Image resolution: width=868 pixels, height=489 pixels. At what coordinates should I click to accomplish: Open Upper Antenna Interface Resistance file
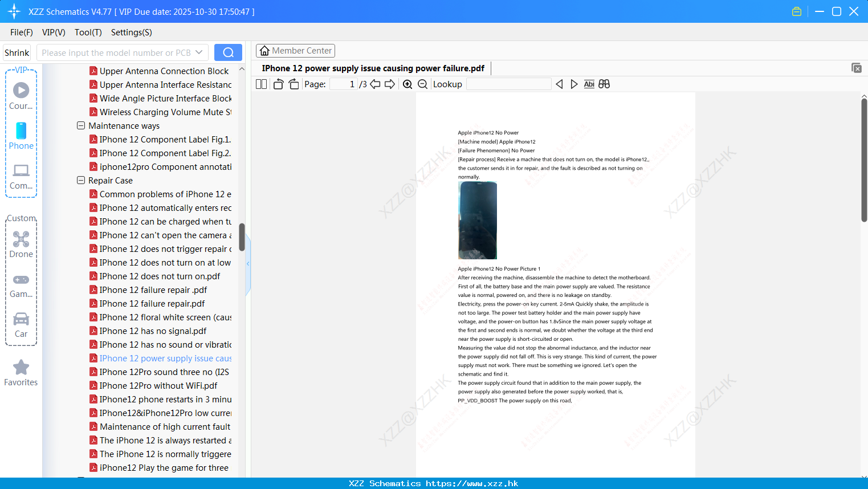click(x=161, y=84)
